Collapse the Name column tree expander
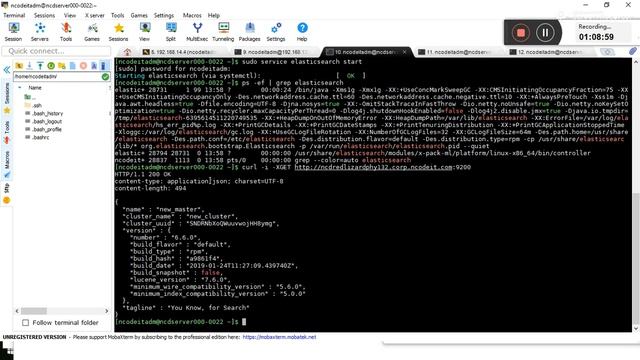Image resolution: width=640 pixels, height=360 pixels. (x=20, y=88)
